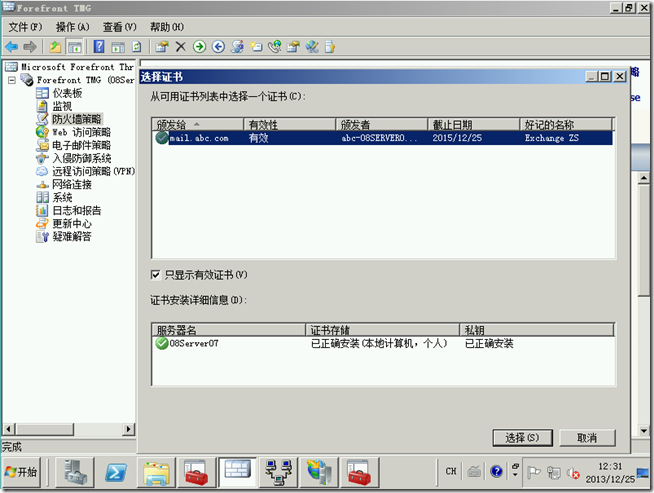Select 网络连接 in the tree
The width and height of the screenshot is (654, 493).
tap(72, 184)
